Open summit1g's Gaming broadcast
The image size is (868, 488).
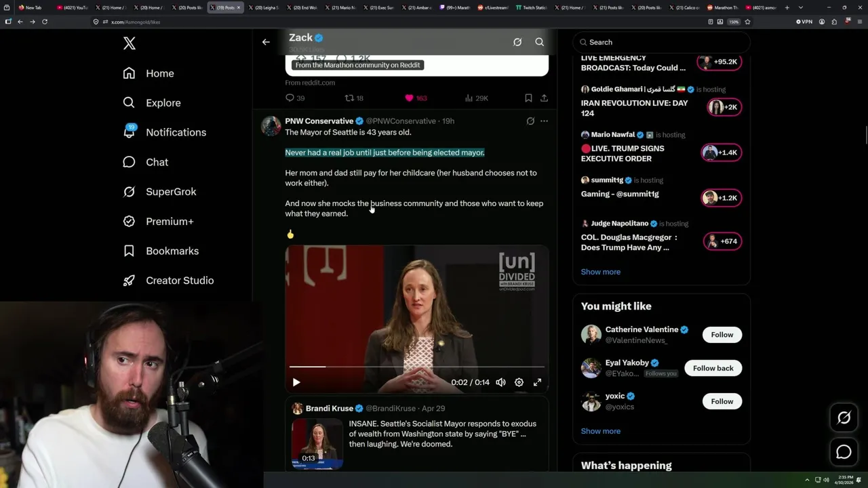(721, 198)
